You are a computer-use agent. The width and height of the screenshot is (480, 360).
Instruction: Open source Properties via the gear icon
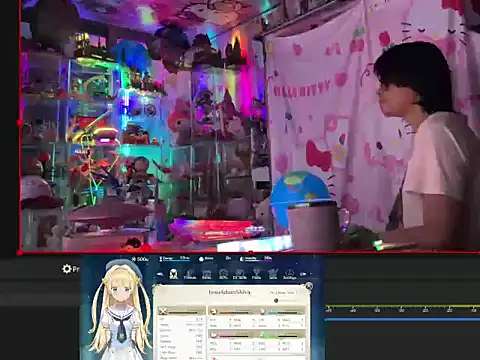(x=67, y=269)
